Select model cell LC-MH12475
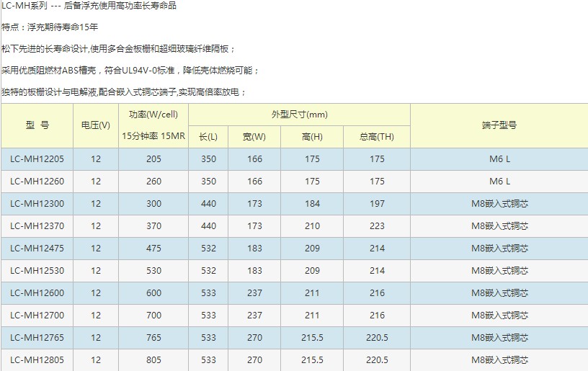Image resolution: width=588 pixels, height=371 pixels. click(x=37, y=248)
